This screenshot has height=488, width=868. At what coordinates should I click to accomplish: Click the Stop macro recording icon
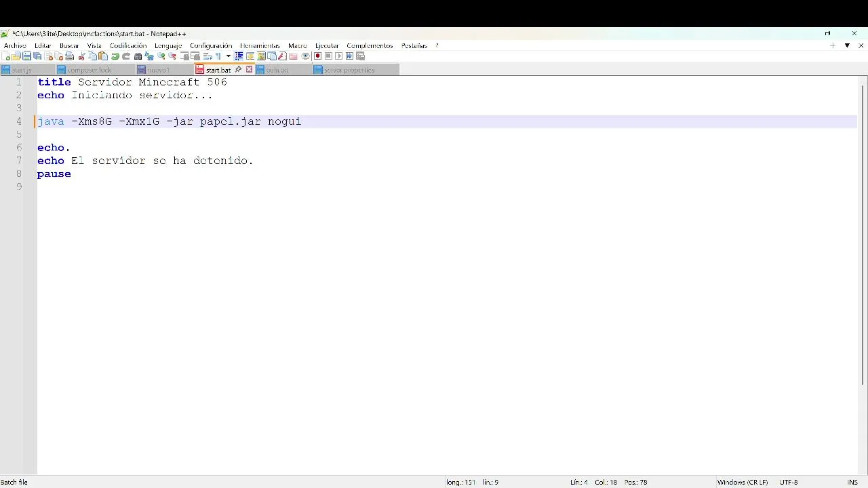[328, 56]
